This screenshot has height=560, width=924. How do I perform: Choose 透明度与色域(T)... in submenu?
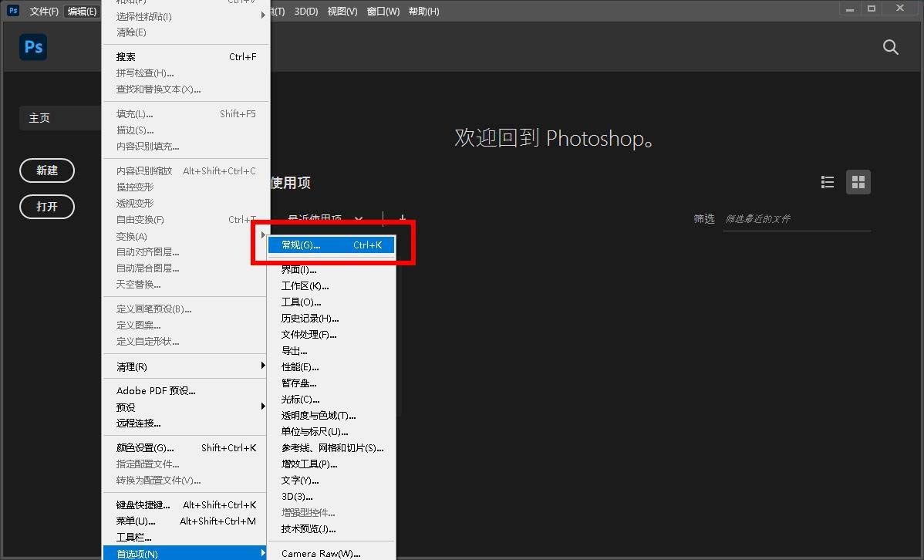331,416
